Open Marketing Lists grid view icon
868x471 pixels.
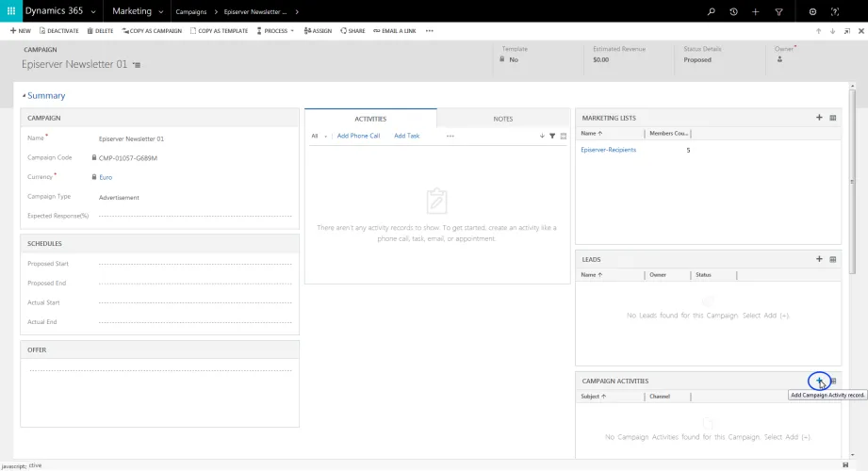[x=833, y=118]
